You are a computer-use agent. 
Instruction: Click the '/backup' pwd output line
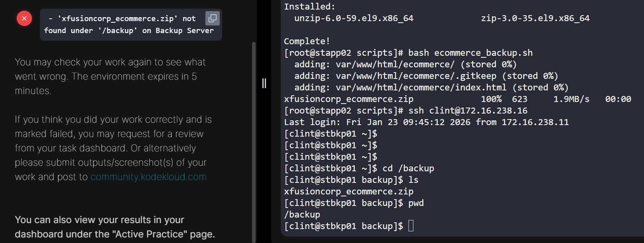[302, 214]
